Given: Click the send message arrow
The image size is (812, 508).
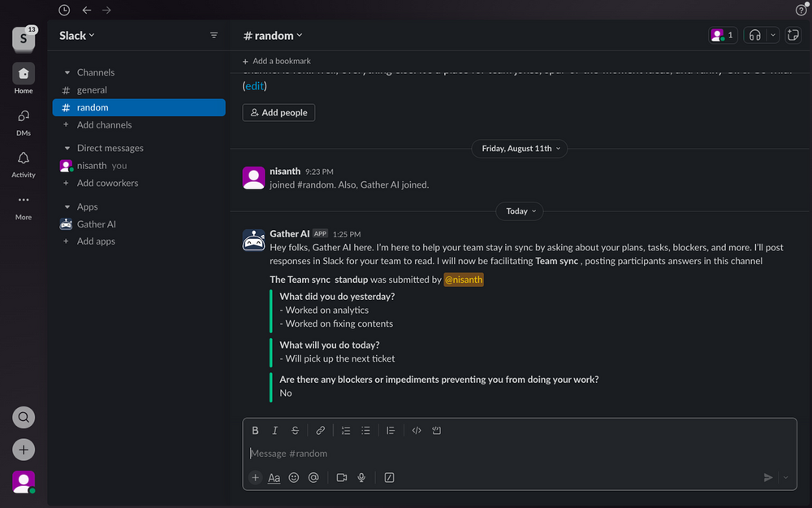Looking at the screenshot, I should [768, 477].
